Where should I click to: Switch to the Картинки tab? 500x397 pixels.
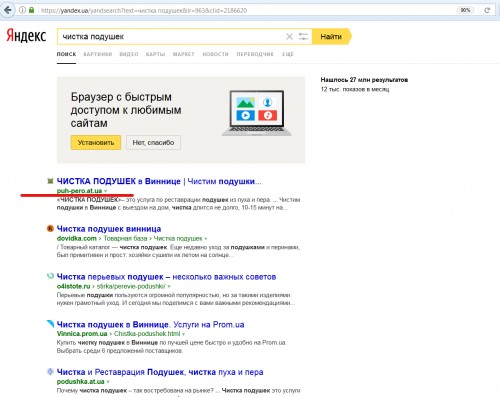(98, 54)
